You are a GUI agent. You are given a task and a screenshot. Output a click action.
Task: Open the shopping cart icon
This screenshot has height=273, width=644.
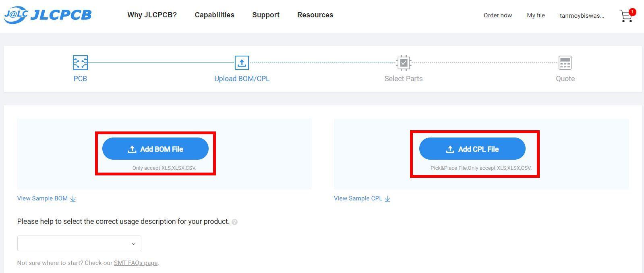coord(625,16)
